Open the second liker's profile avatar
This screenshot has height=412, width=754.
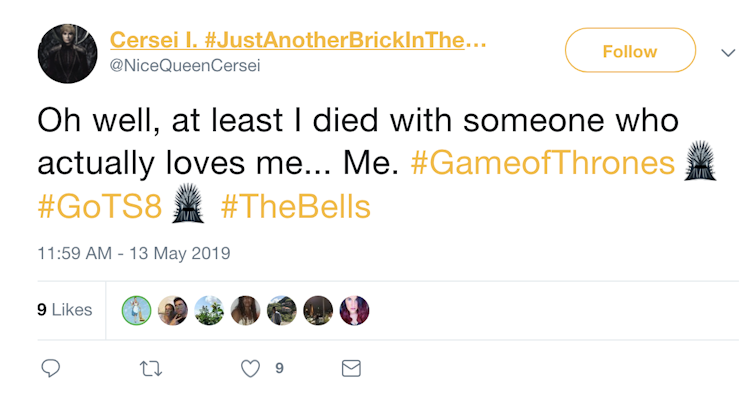(x=173, y=310)
